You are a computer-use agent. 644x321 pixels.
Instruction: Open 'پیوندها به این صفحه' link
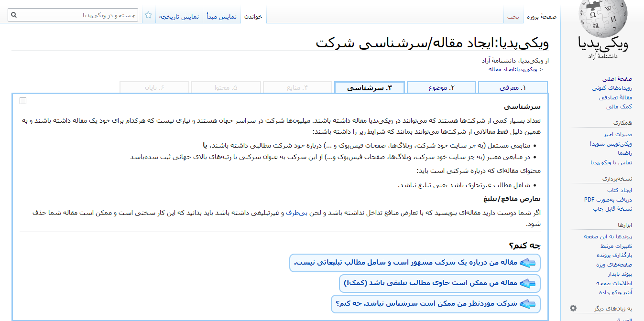608,236
